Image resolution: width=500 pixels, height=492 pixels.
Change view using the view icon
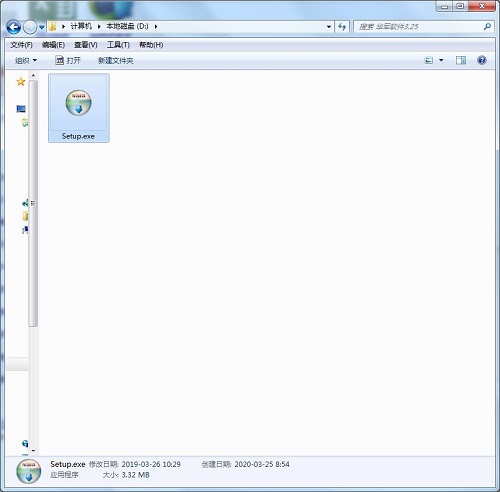pyautogui.click(x=428, y=60)
